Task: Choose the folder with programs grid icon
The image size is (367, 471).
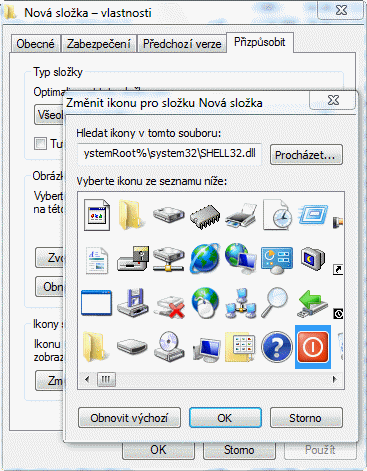Action: 240,347
